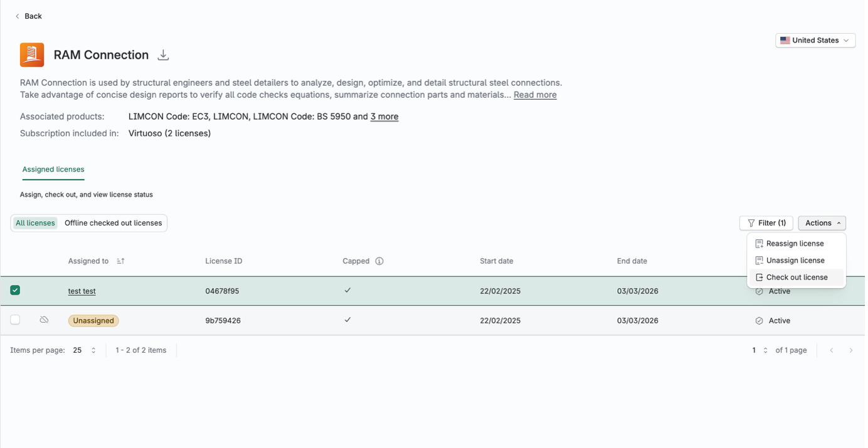Click Active status icon in Unassigned row
Viewport: 868px width, 448px height.
point(759,321)
